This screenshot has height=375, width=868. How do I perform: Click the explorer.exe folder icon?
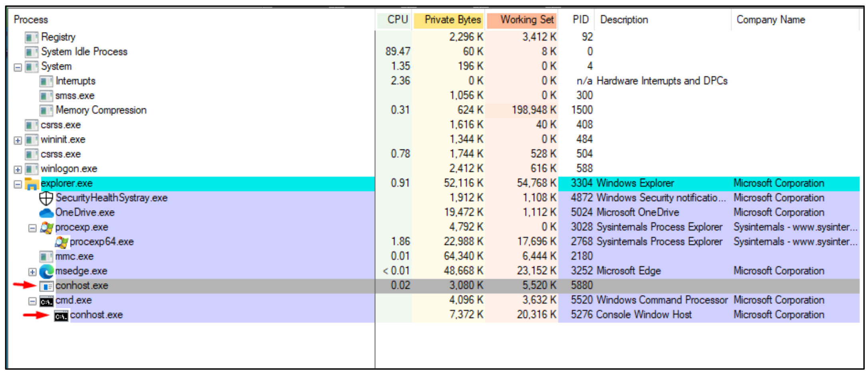click(x=32, y=184)
